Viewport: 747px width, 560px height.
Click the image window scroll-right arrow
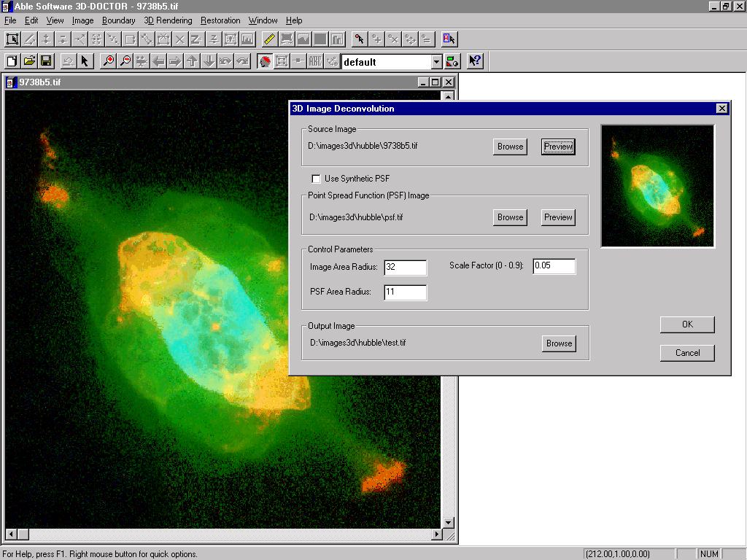click(x=436, y=534)
